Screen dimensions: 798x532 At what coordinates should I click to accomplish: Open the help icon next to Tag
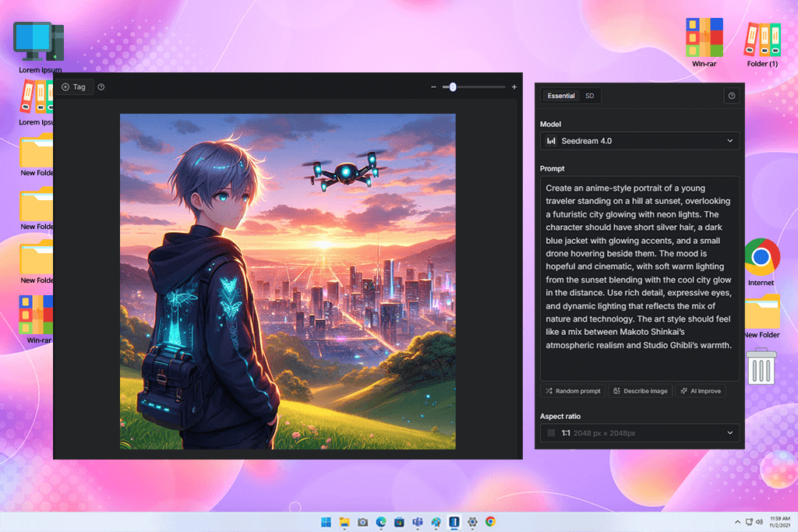[x=101, y=87]
